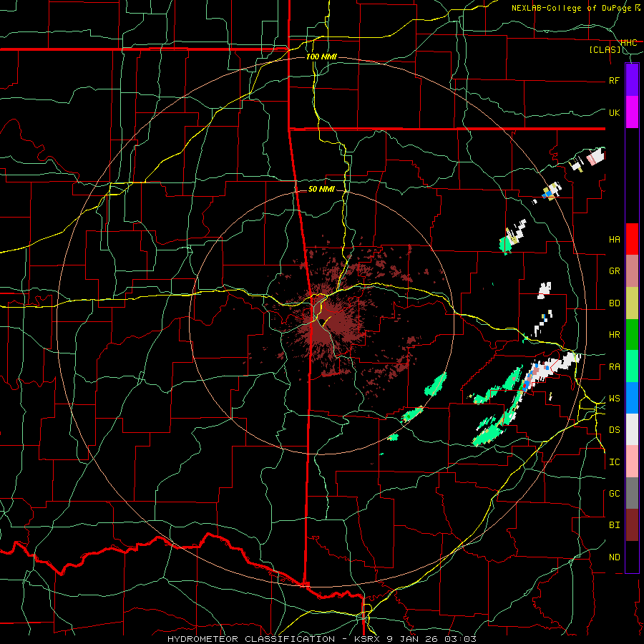Click the green HR legend color swatch
This screenshot has width=644, height=644.
(x=632, y=334)
